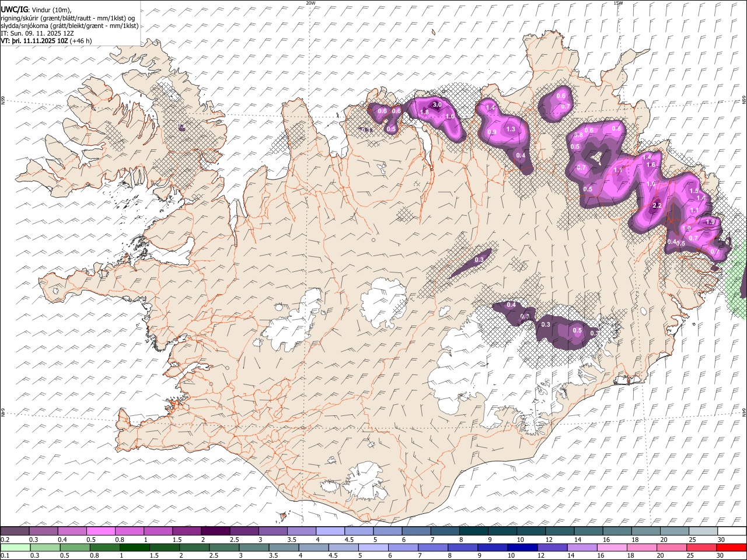The image size is (747, 560).
Task: Click the upper legend swatch labeled 0.5
Action: 101,531
